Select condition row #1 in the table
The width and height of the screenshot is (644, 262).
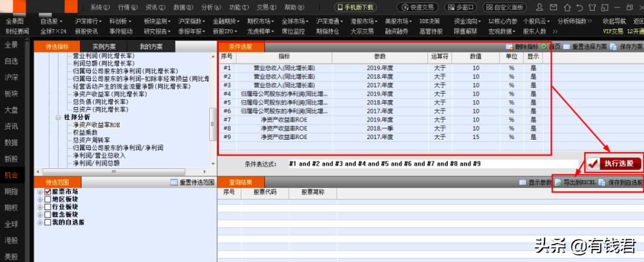(384, 68)
